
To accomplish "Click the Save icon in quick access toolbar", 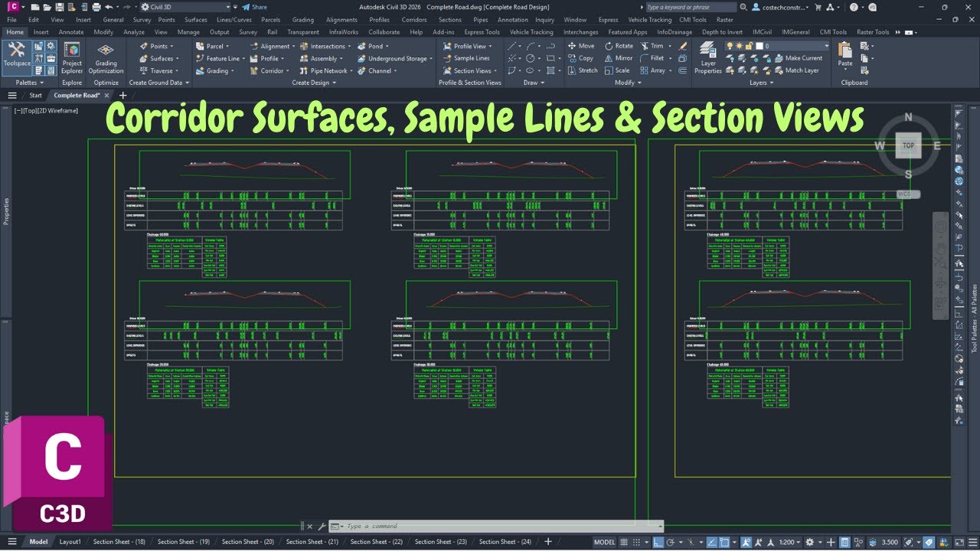I will click(59, 7).
